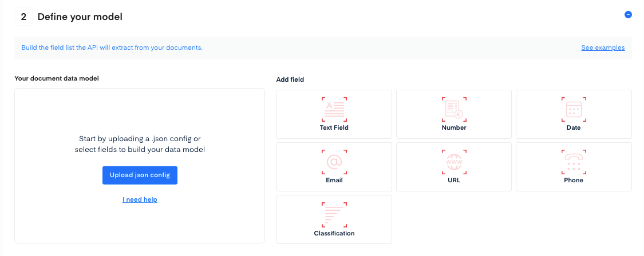
Task: Click the Date card label
Action: [574, 127]
